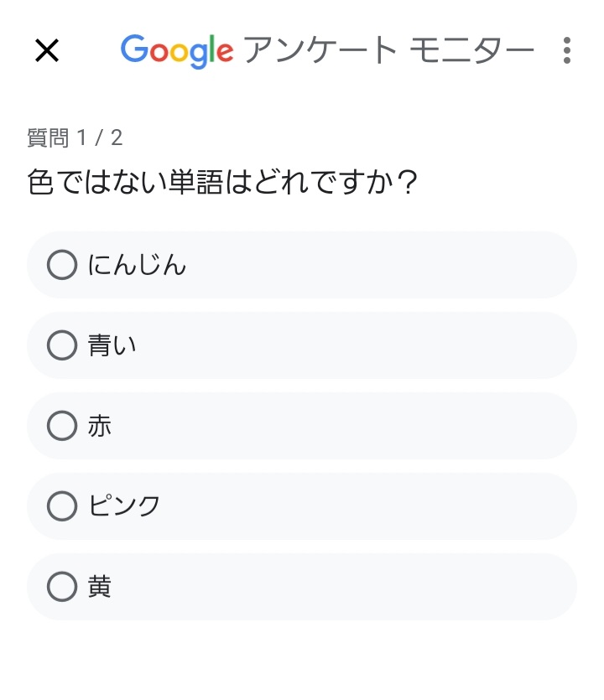Click the アンケート word in header
The image size is (604, 700).
320,51
